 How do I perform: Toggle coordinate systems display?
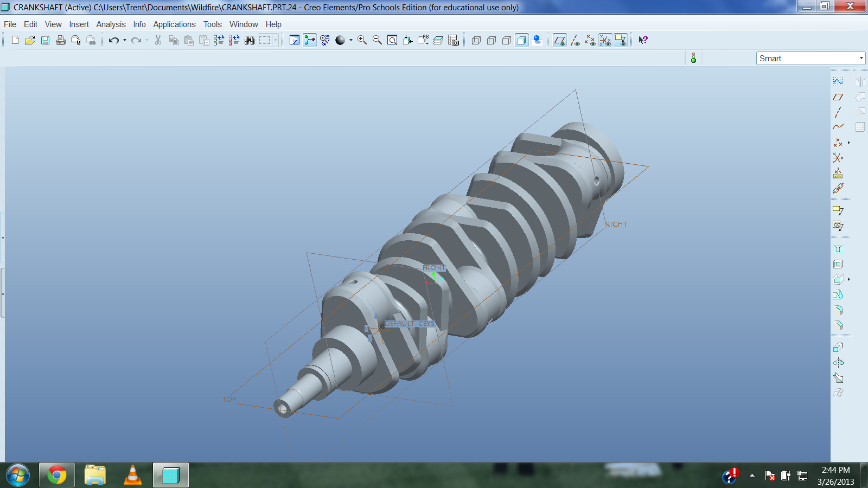coord(605,40)
